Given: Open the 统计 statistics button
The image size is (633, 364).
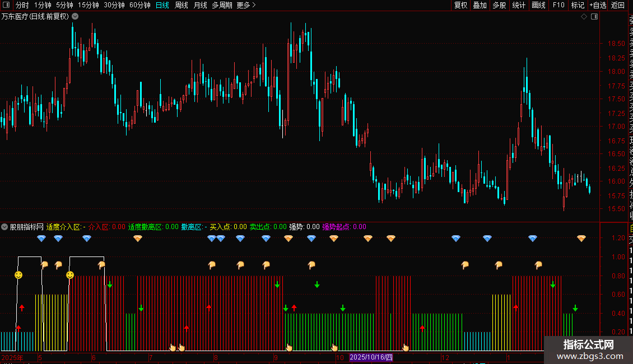Looking at the screenshot, I should tap(519, 5).
